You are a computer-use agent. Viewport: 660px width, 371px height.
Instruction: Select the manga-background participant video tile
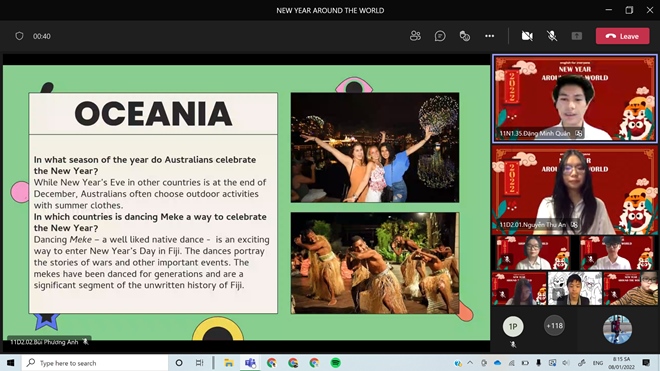(575, 288)
